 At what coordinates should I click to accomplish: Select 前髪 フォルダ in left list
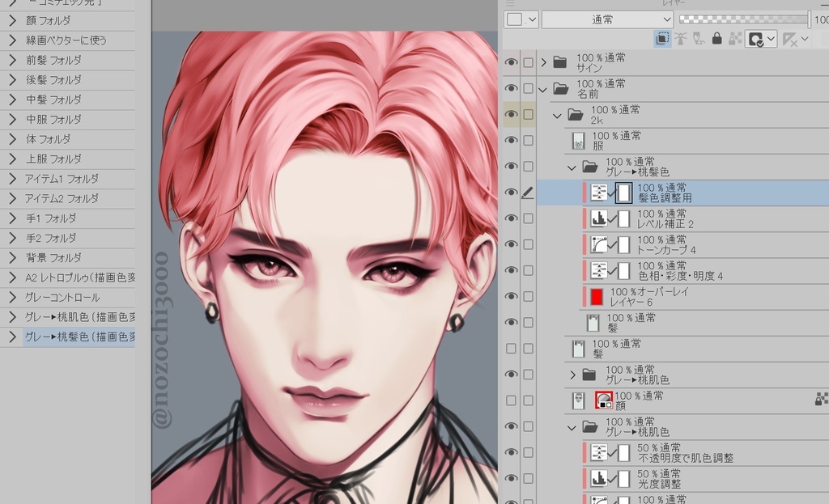point(54,60)
